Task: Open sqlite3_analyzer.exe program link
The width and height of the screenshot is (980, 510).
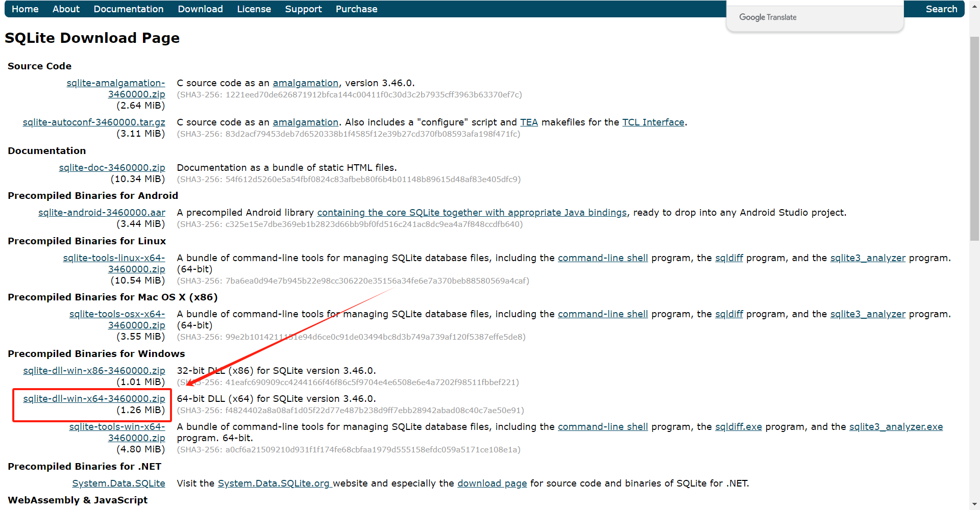Action: (896, 427)
